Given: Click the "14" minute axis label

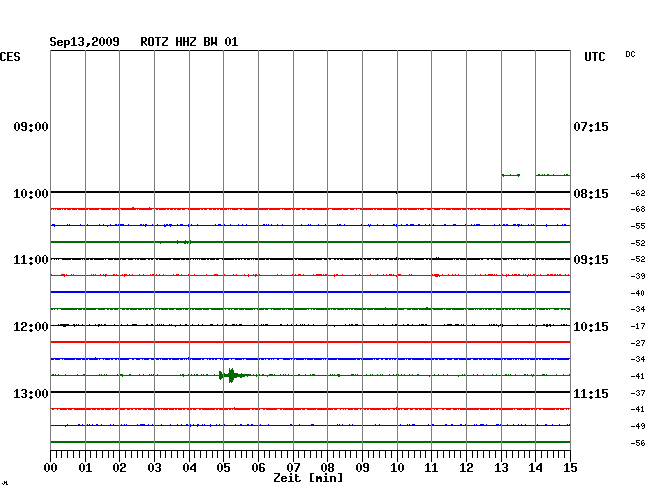Looking at the screenshot, I should [x=536, y=468].
